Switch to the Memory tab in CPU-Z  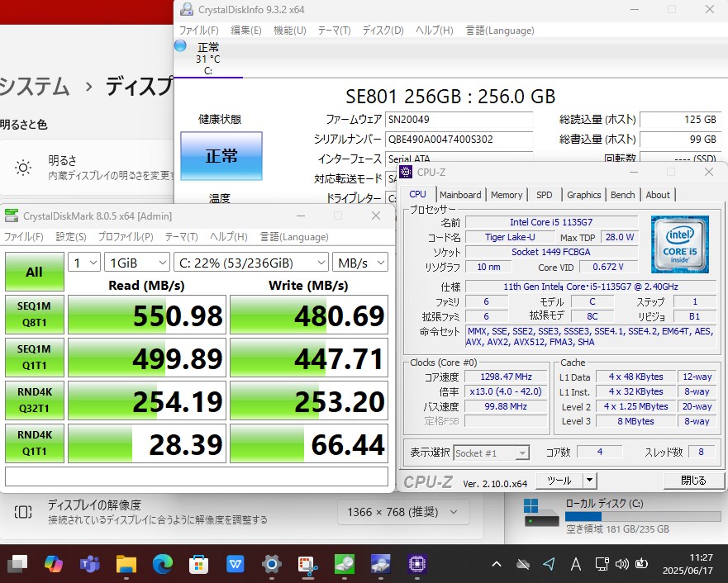point(507,195)
